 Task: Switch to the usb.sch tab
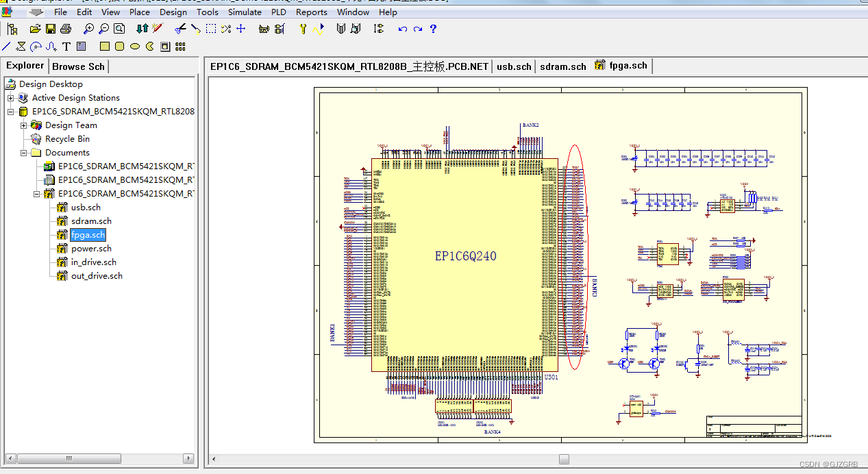[514, 66]
